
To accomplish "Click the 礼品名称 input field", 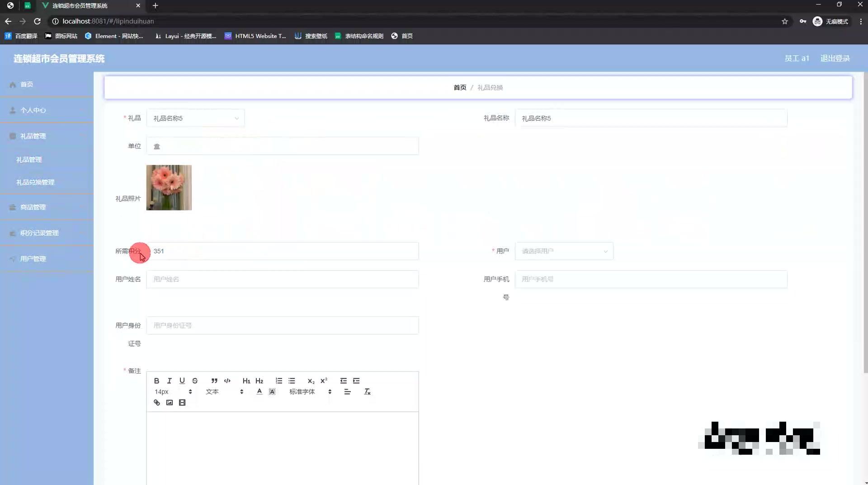I will click(x=651, y=118).
